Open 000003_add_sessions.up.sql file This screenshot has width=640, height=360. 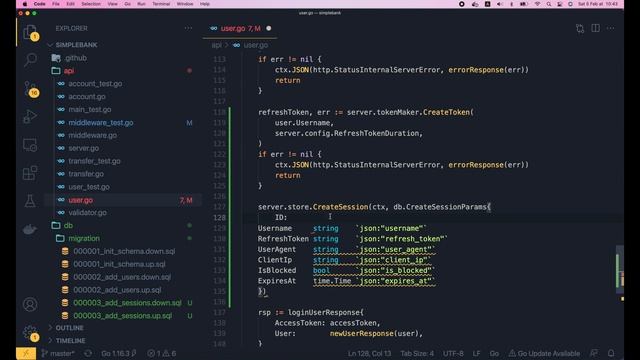point(122,316)
